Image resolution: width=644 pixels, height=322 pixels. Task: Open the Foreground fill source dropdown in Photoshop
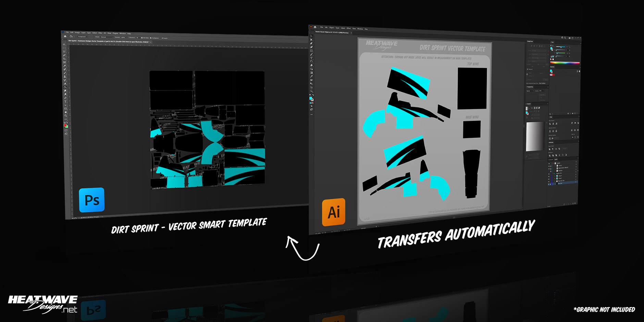pyautogui.click(x=83, y=37)
